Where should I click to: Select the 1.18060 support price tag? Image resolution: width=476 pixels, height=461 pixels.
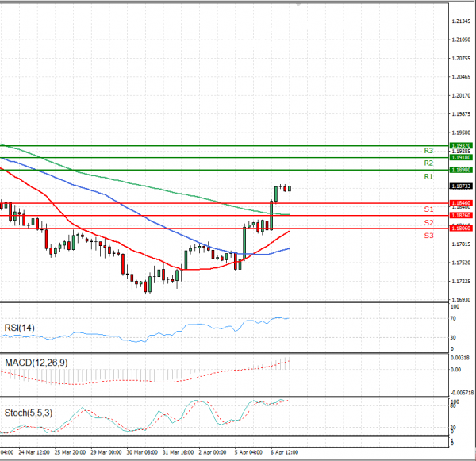(x=461, y=229)
